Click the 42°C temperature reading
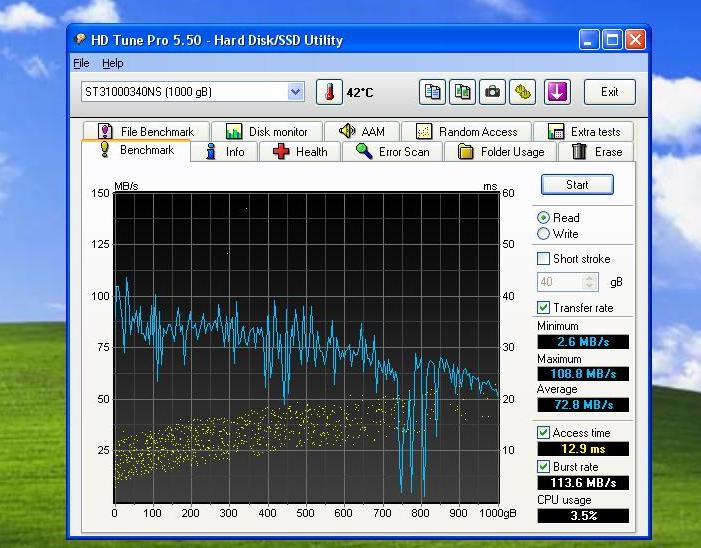The height and width of the screenshot is (548, 701). pos(360,93)
